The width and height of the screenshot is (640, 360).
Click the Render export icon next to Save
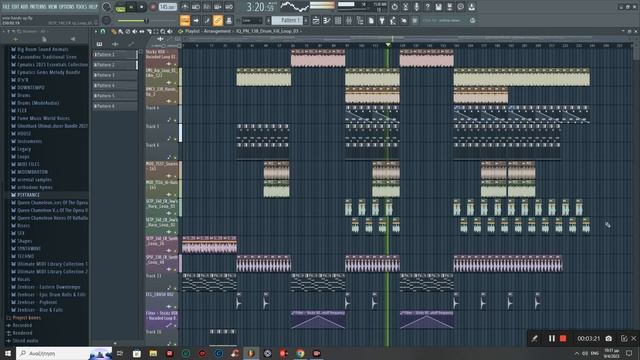click(449, 7)
